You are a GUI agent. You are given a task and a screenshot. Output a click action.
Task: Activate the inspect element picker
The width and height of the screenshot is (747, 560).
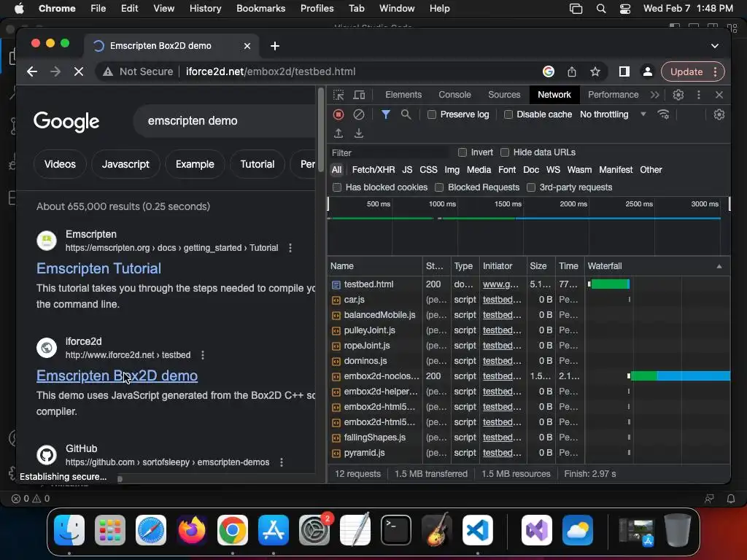point(338,95)
